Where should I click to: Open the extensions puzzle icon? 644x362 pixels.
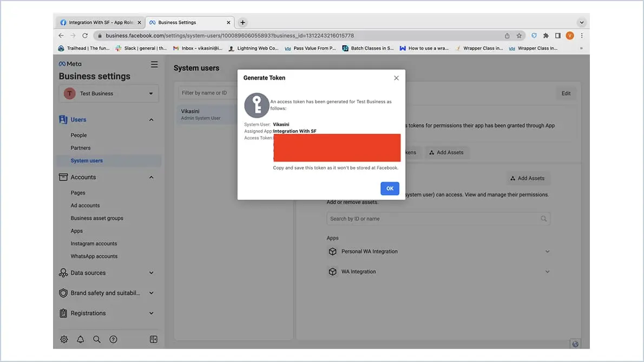(x=546, y=36)
